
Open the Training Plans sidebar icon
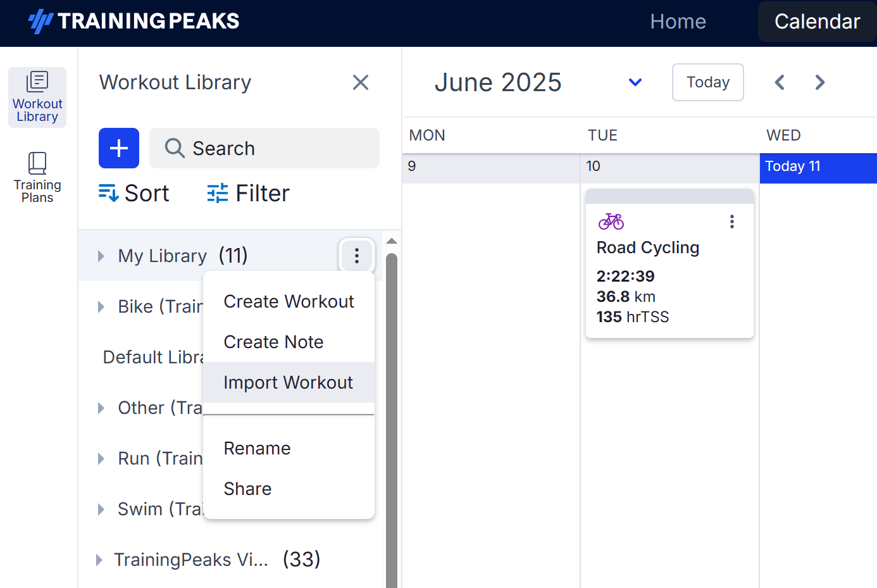pyautogui.click(x=37, y=177)
